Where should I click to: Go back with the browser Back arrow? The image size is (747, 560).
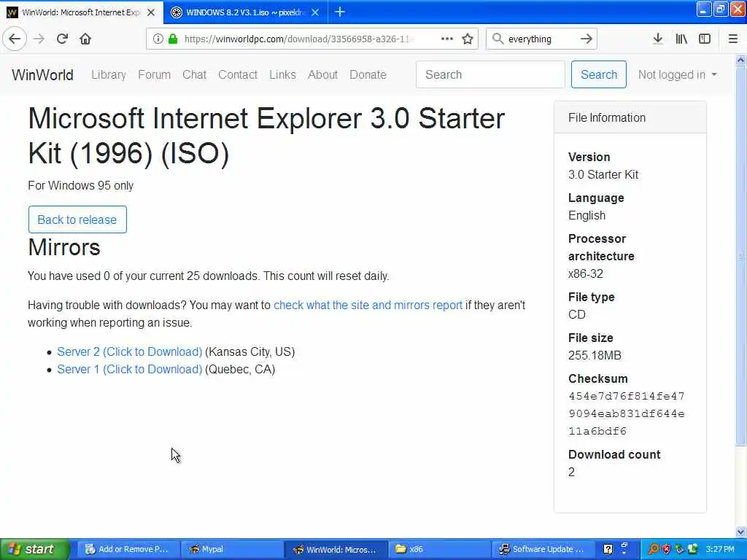point(15,39)
